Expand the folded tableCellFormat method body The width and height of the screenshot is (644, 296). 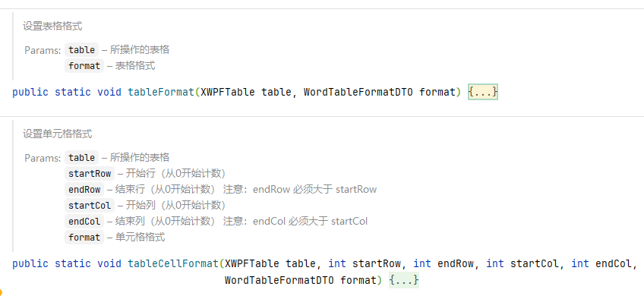click(x=404, y=280)
